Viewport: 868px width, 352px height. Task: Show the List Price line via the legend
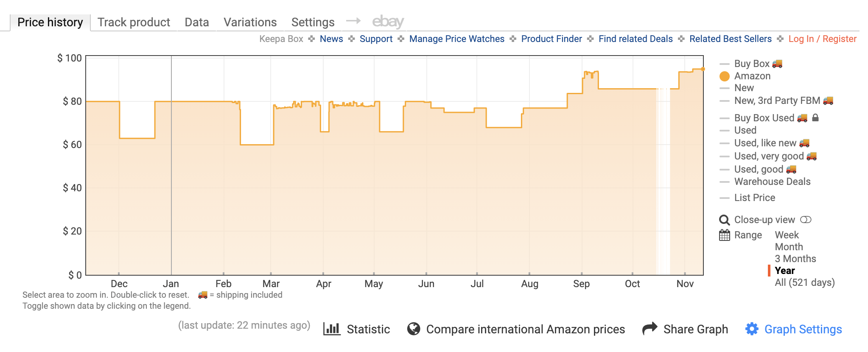(x=755, y=197)
